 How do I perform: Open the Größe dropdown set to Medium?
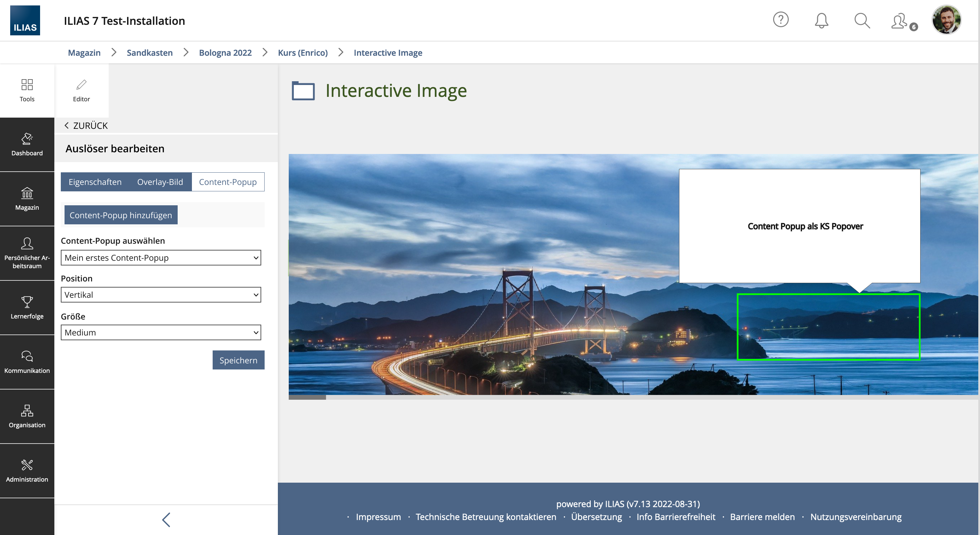point(161,332)
